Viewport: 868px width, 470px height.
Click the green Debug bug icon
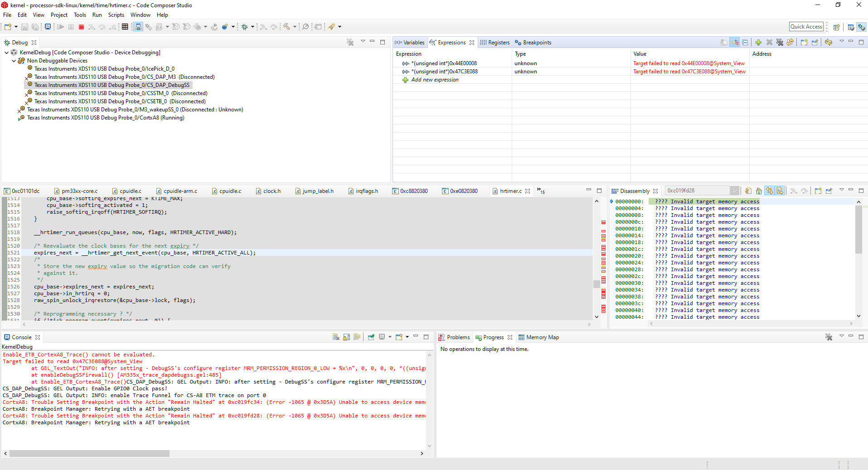pos(244,27)
